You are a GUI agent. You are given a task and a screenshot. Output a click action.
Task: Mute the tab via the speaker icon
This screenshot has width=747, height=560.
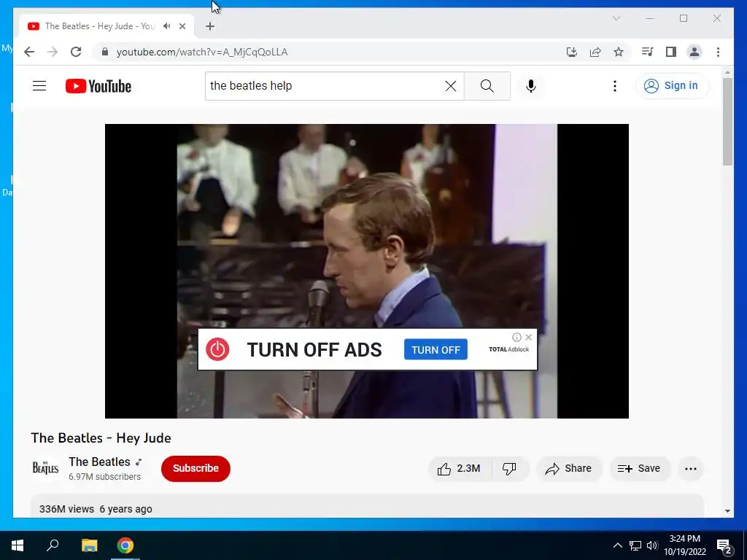[166, 26]
